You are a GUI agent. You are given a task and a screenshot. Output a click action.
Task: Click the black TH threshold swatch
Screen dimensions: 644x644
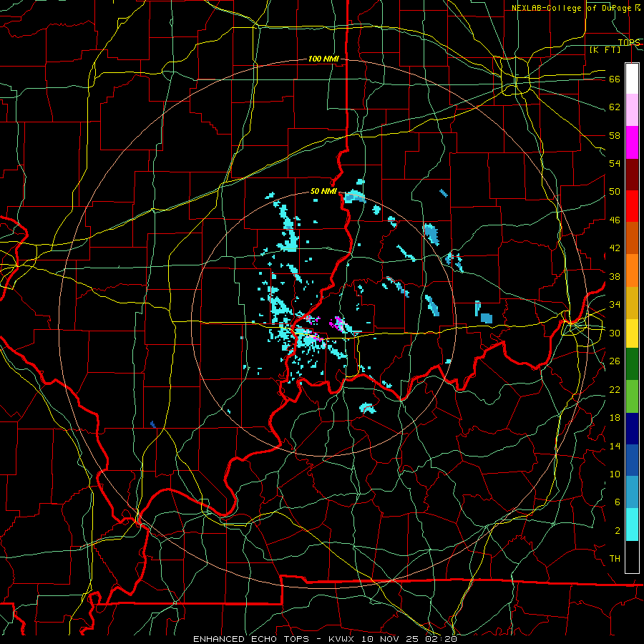[632, 557]
